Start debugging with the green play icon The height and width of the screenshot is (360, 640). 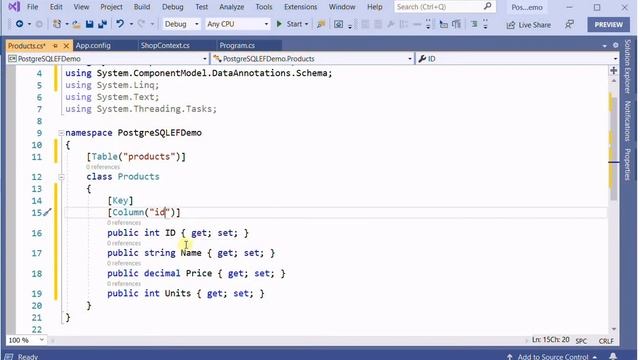(x=279, y=24)
